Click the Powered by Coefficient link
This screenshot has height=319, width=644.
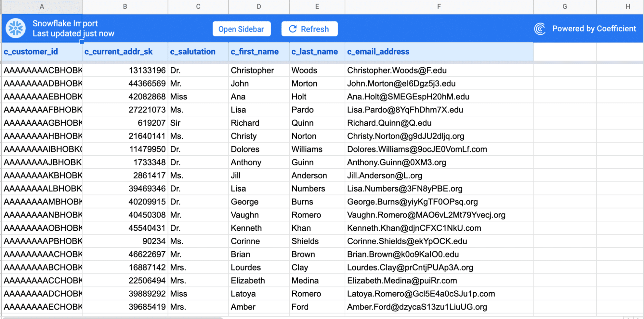594,29
